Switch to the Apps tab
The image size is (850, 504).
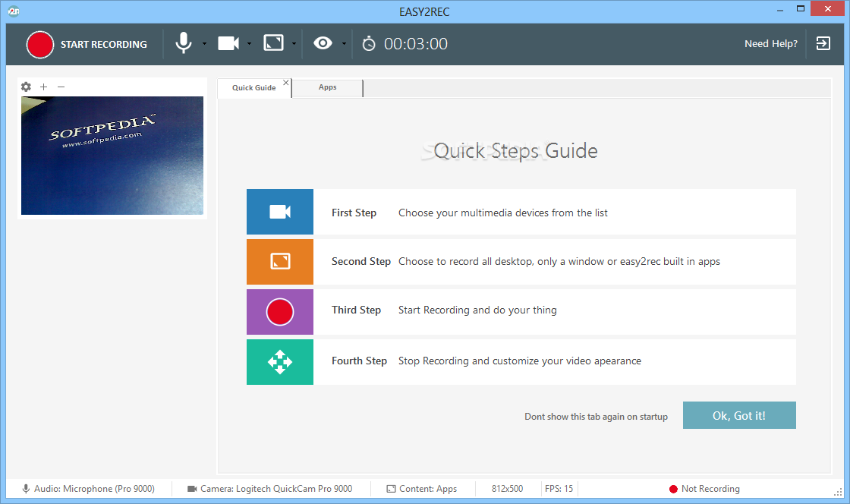[x=327, y=87]
